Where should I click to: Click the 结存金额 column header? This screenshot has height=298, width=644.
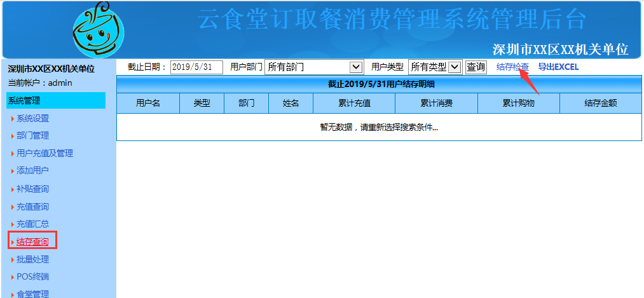(x=600, y=103)
